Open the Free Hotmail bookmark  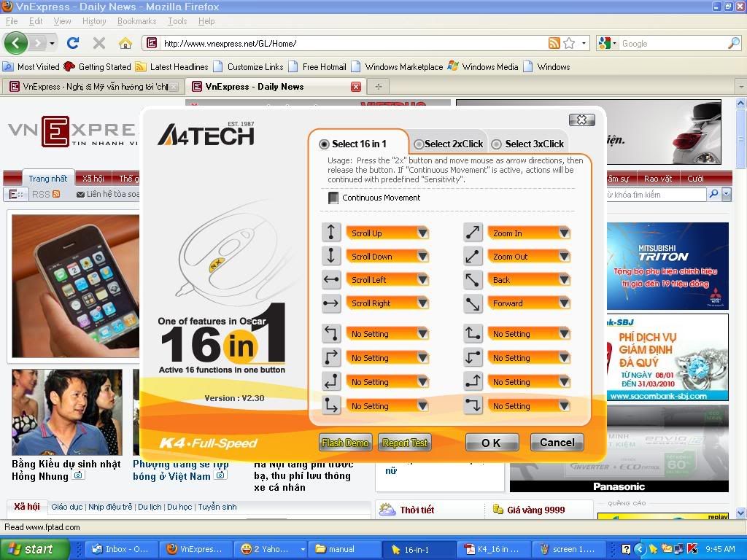(317, 66)
